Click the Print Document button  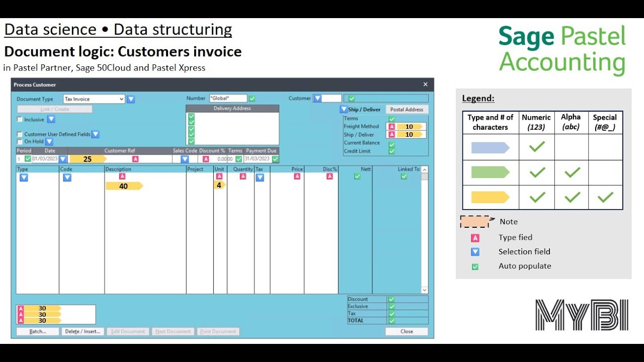pyautogui.click(x=218, y=331)
